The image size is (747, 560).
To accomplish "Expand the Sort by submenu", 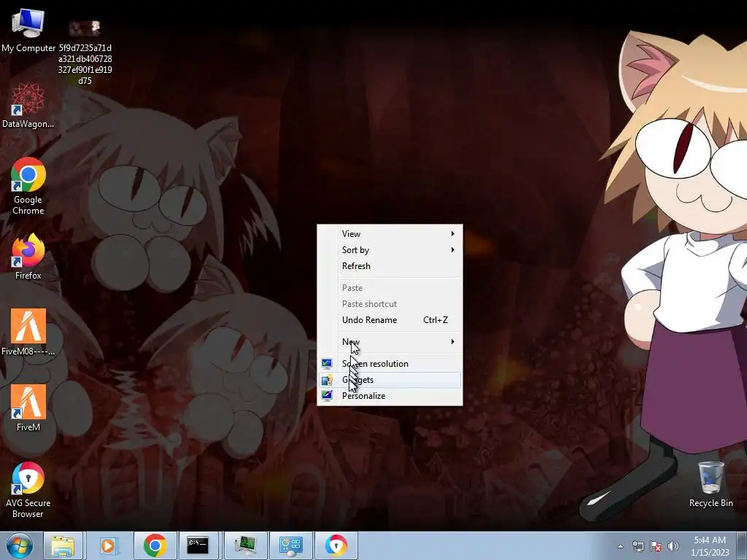I will 390,250.
